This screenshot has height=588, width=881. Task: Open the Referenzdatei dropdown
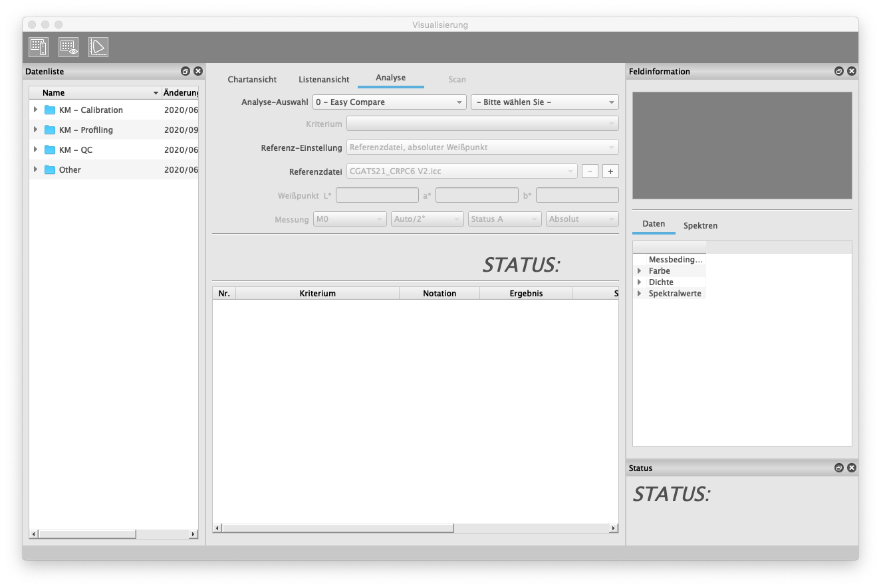(x=462, y=171)
